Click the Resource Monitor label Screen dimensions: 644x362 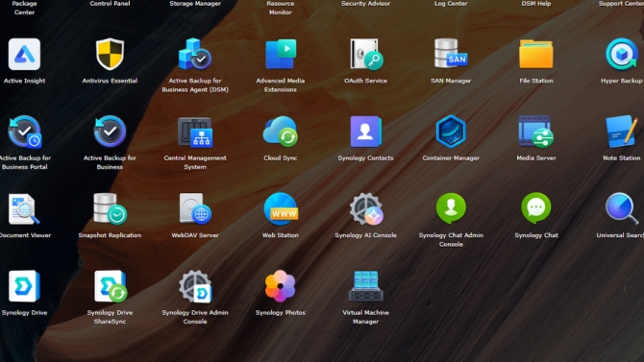tap(281, 8)
